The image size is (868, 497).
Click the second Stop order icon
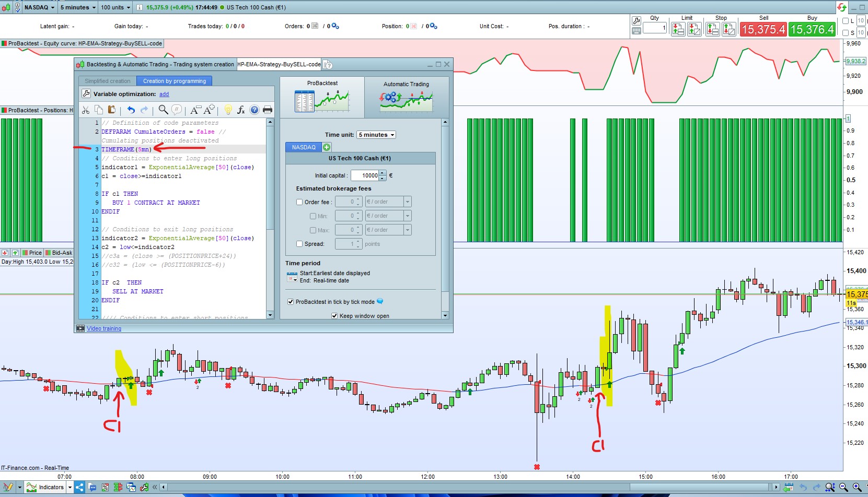click(729, 30)
